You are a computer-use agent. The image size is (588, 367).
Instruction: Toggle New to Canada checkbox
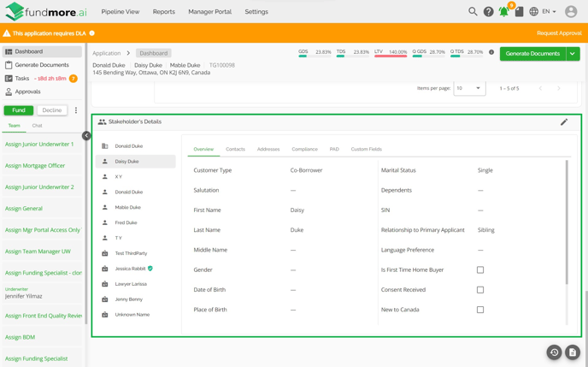480,310
